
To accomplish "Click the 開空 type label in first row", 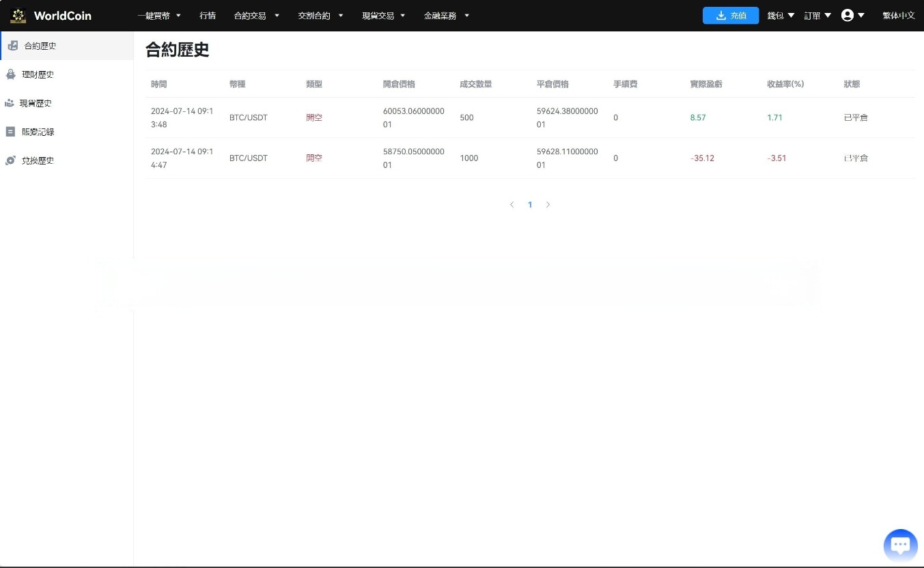I will (313, 117).
